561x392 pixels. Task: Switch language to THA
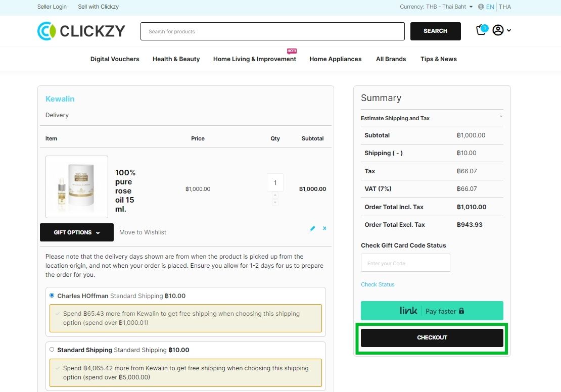(505, 7)
